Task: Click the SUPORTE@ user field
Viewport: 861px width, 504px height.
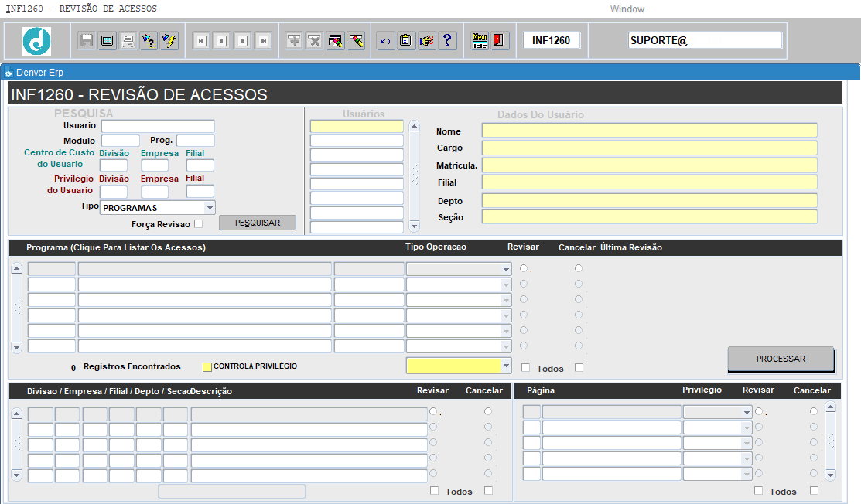Action: pyautogui.click(x=705, y=41)
